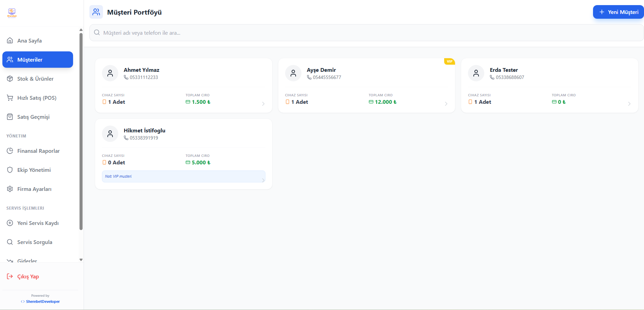Navigate to Yeni Servis Kaydı
644x310 pixels.
click(38, 223)
